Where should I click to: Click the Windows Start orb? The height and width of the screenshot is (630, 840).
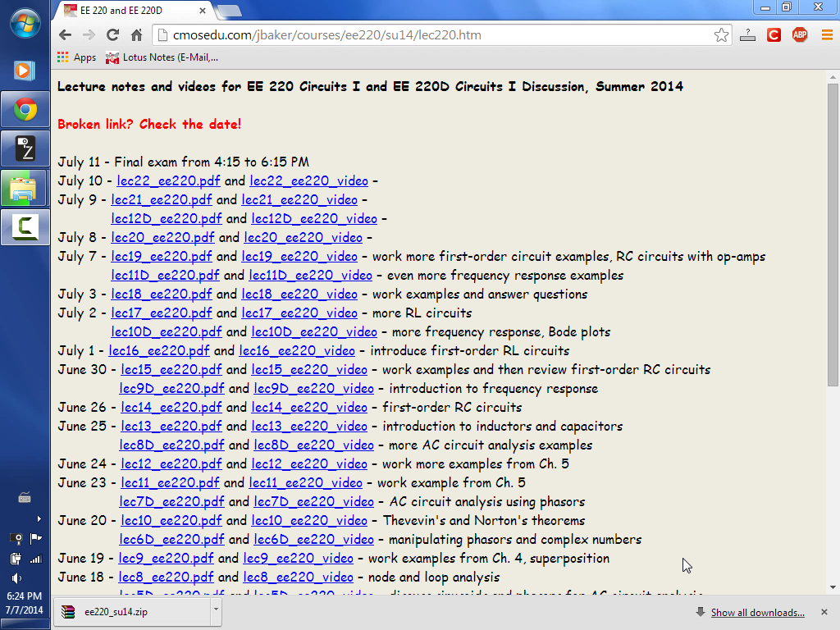pos(25,22)
